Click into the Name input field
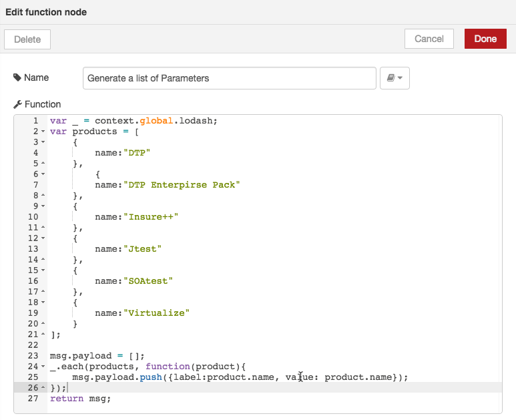 [230, 78]
